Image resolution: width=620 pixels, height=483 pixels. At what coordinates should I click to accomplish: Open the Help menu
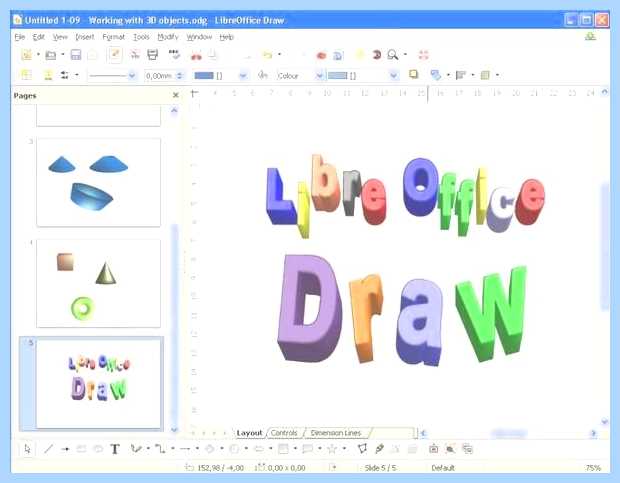tap(227, 37)
